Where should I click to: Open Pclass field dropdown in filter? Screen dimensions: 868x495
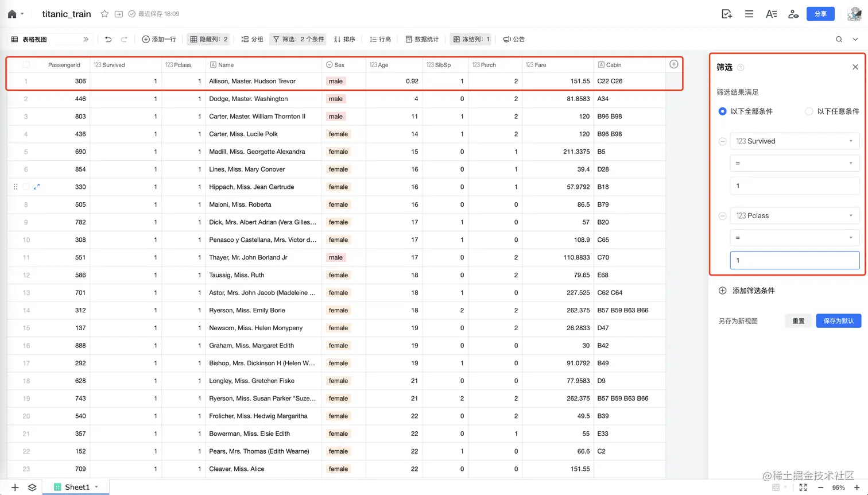tap(795, 216)
